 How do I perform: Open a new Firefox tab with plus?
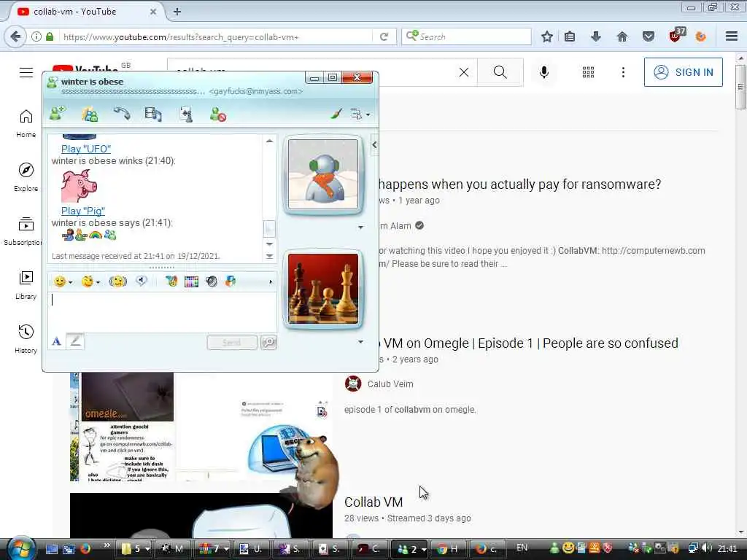coord(177,12)
